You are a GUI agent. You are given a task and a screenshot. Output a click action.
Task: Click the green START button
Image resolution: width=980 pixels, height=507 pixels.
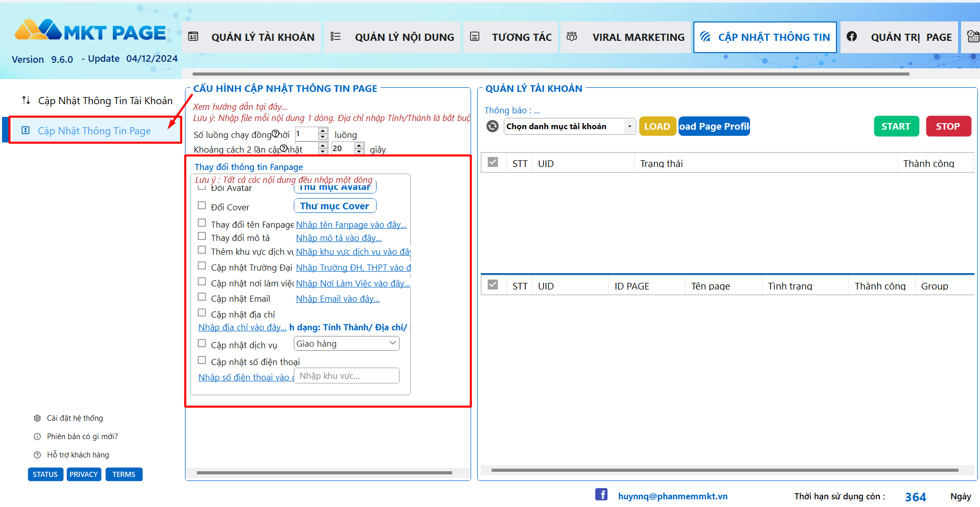pyautogui.click(x=896, y=126)
